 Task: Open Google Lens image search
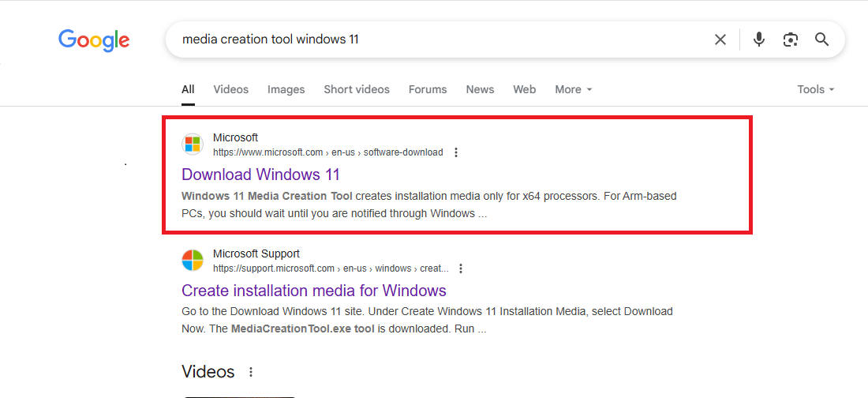(x=791, y=39)
